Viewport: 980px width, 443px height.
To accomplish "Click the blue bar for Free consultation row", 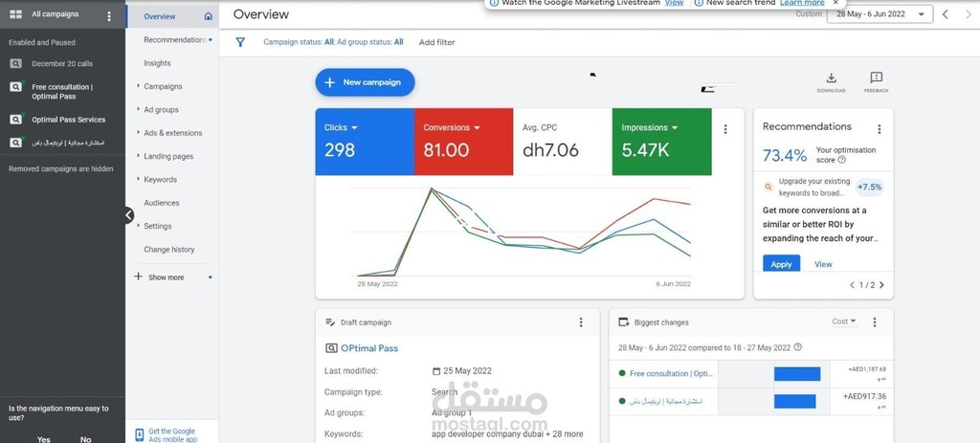I will click(797, 374).
